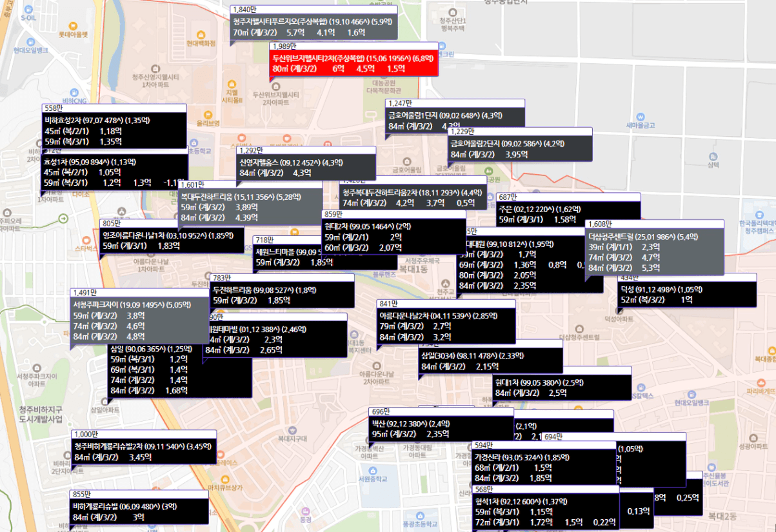
Task: Open the 영조아름다운나날1차 price label
Action: click(172, 237)
